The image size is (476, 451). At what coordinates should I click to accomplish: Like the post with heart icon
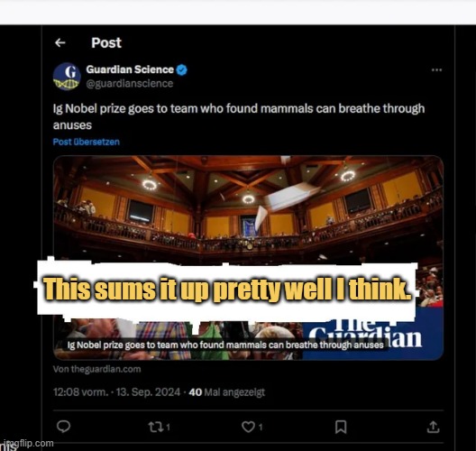coord(248,427)
